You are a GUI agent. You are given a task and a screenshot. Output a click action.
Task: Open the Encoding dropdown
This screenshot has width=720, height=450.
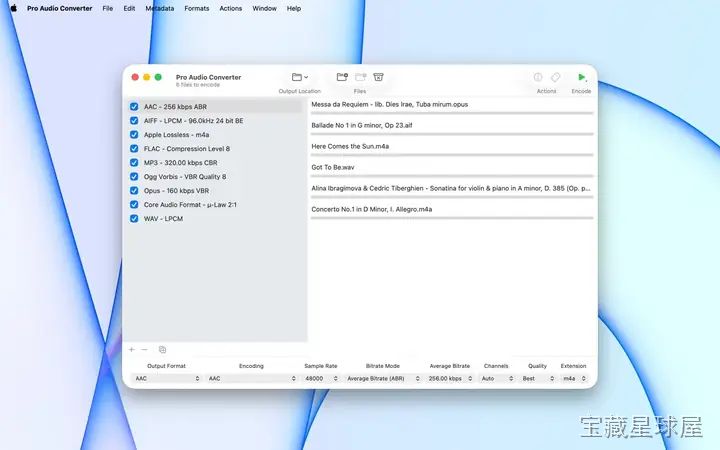click(251, 378)
